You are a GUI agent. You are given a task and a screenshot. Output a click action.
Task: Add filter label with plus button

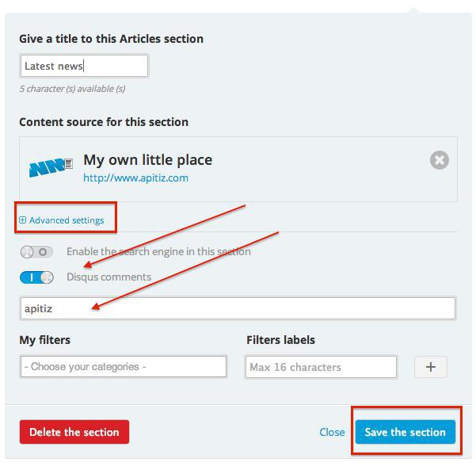coord(431,367)
